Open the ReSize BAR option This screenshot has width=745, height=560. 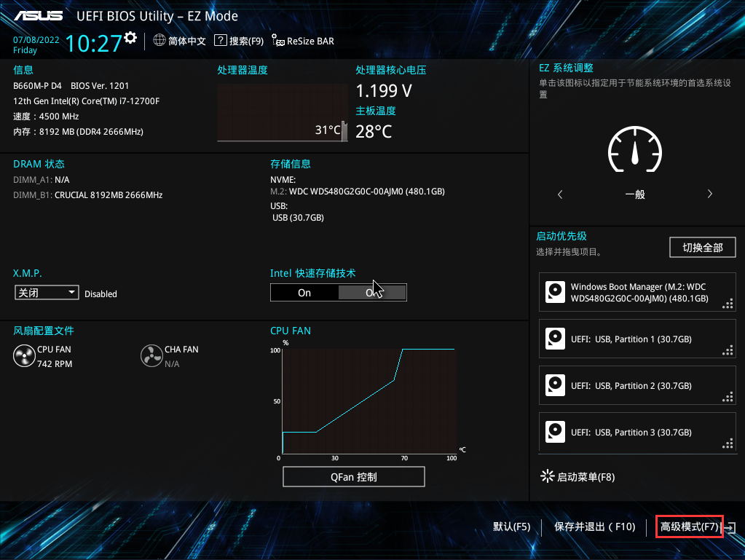(x=303, y=41)
